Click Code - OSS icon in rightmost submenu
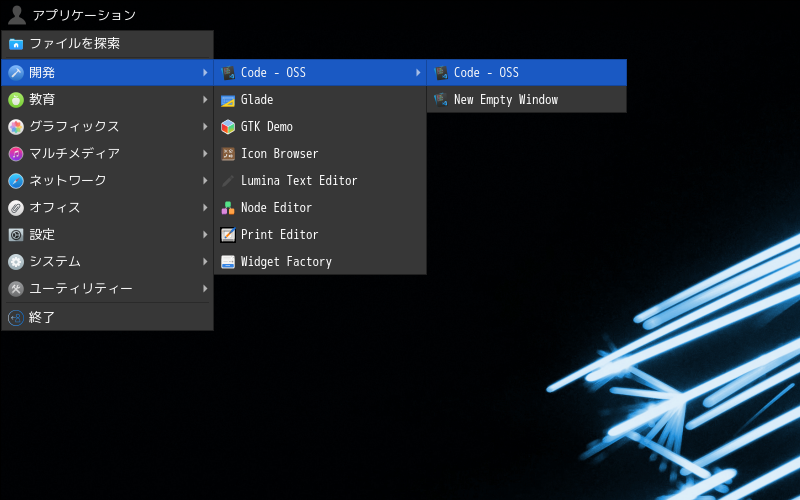The image size is (800, 500). pos(441,72)
